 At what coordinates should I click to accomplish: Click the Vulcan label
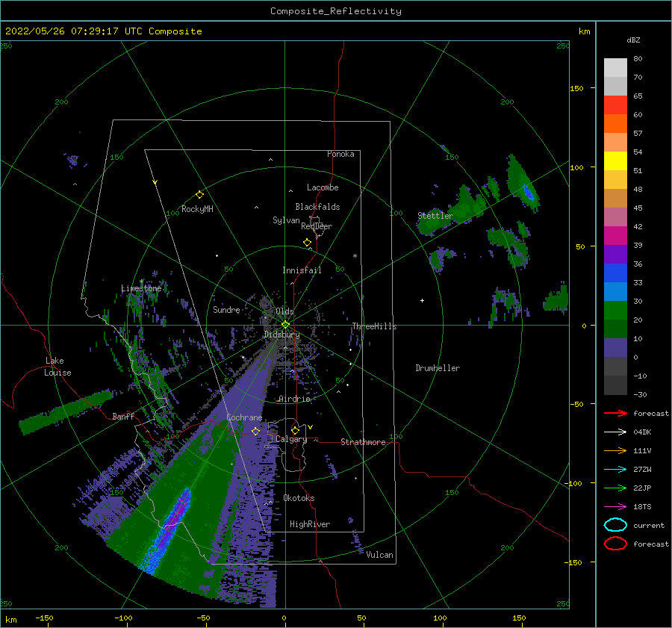[x=380, y=555]
